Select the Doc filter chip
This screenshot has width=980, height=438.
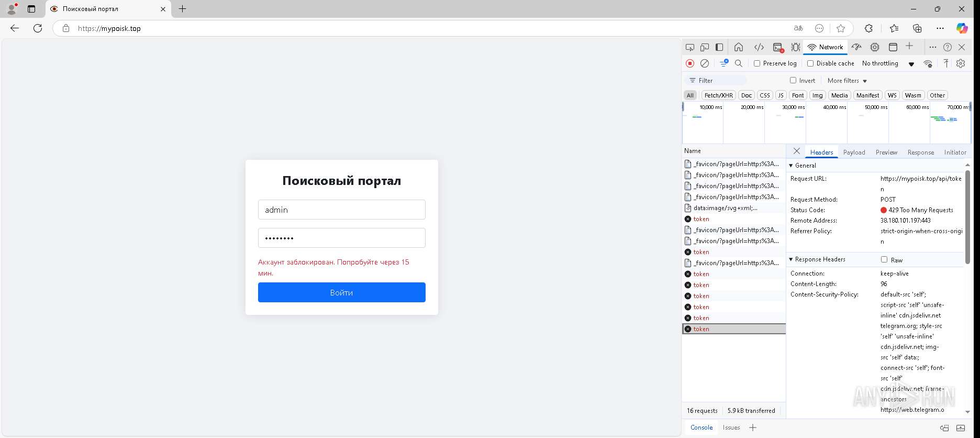pos(747,95)
